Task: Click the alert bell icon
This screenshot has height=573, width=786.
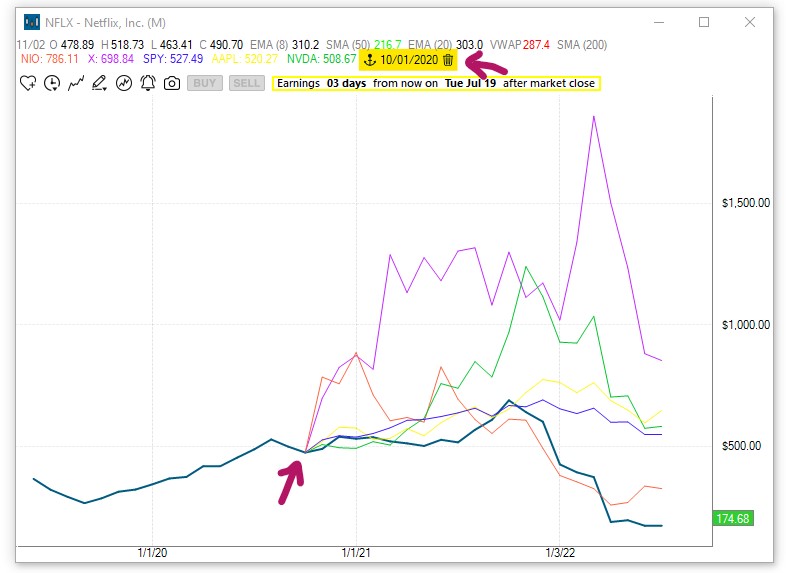Action: [148, 84]
